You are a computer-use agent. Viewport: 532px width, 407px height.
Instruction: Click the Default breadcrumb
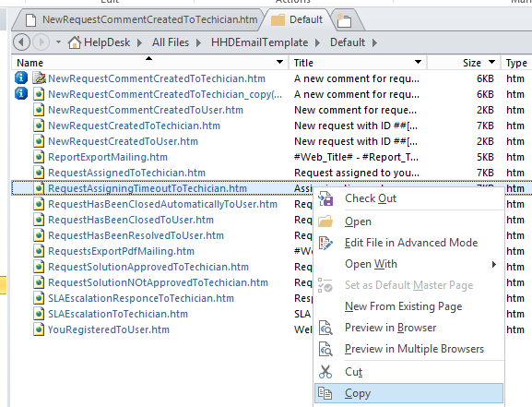pyautogui.click(x=348, y=42)
